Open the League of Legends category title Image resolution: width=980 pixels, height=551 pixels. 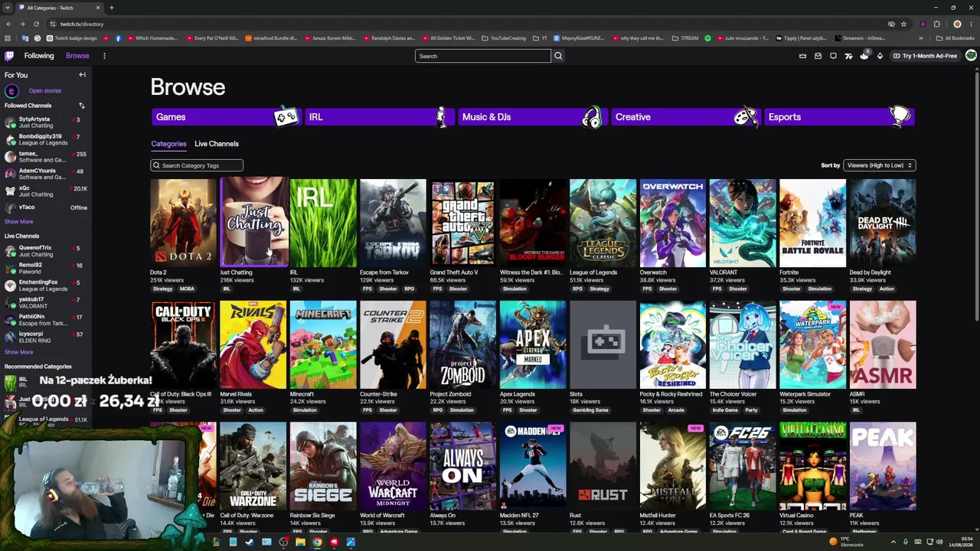pyautogui.click(x=593, y=272)
